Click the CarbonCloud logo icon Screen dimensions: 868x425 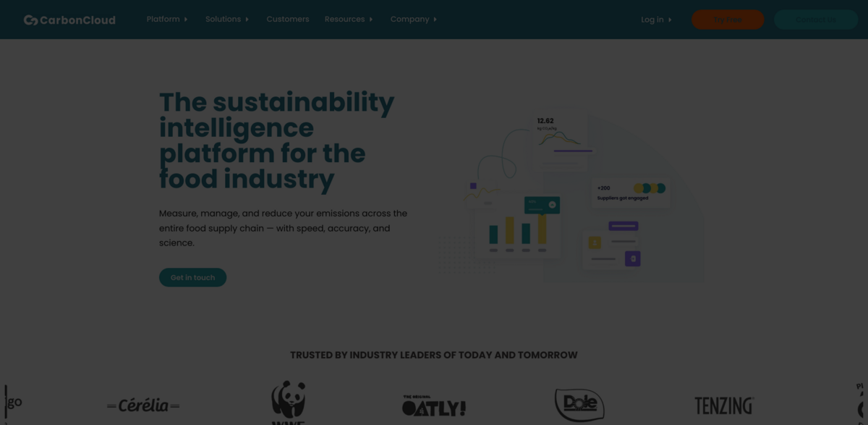click(x=30, y=19)
